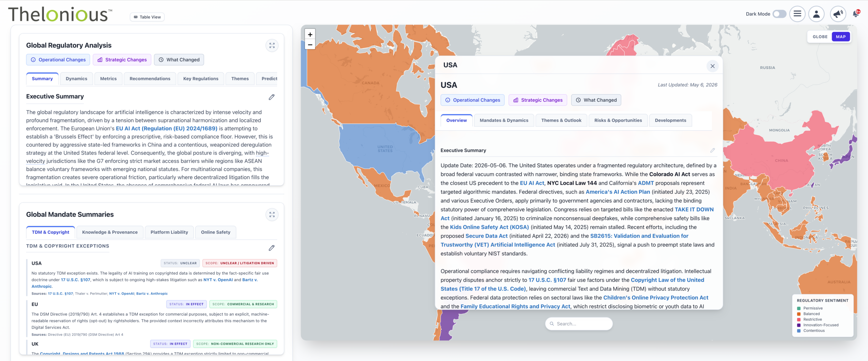Screen dimensions: 868x361
Task: Click What Changed in Global Regulatory Analysis
Action: [x=179, y=60]
